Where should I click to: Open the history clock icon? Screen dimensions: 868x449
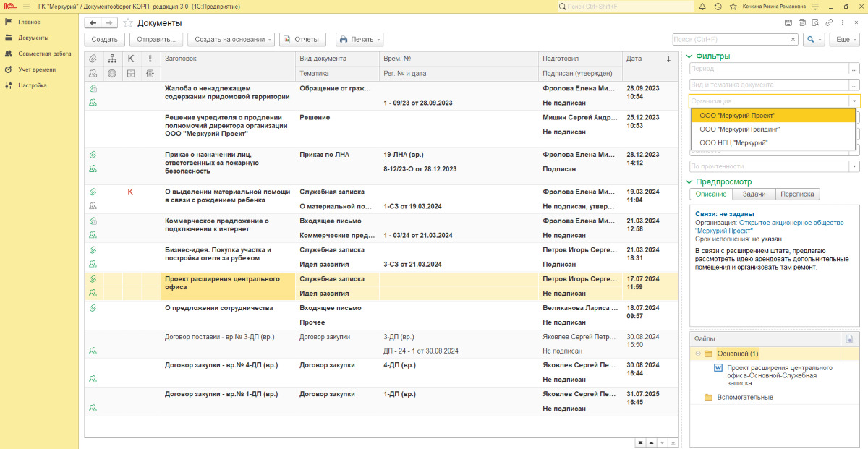(x=718, y=7)
